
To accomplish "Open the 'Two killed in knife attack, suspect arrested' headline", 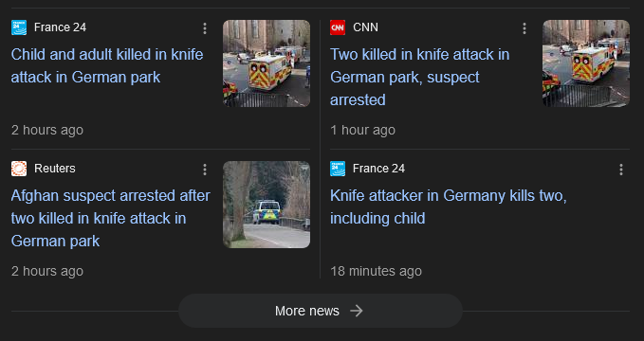I will click(420, 77).
